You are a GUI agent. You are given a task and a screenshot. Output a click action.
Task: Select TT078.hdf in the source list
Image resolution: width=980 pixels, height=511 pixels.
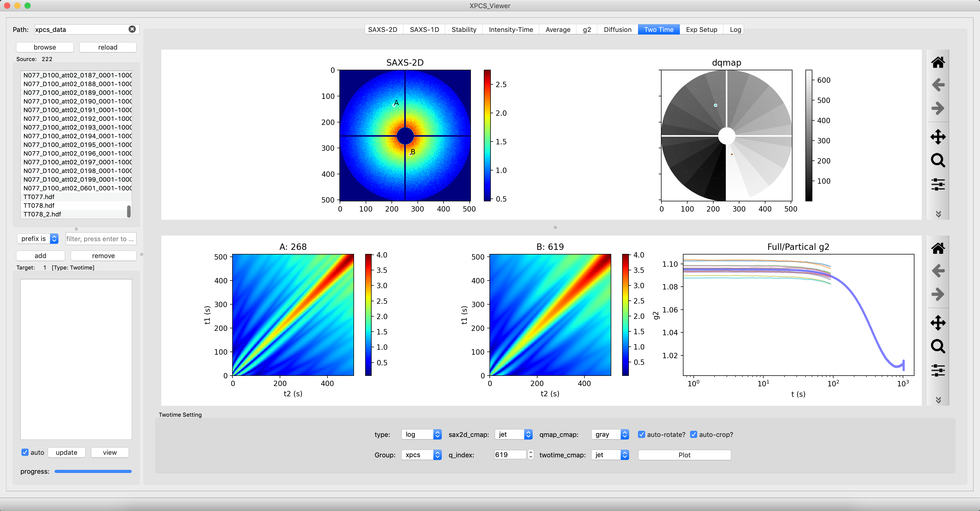pyautogui.click(x=39, y=206)
